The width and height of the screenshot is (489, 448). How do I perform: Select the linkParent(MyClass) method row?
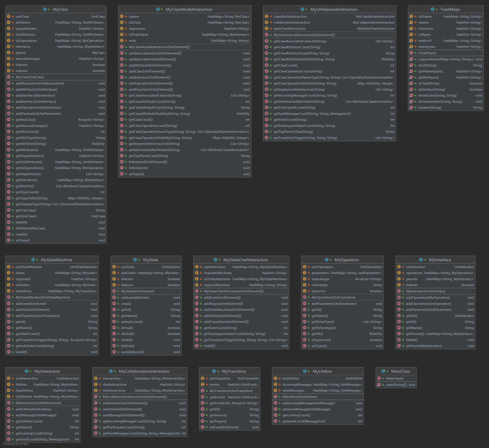[x=56, y=228]
